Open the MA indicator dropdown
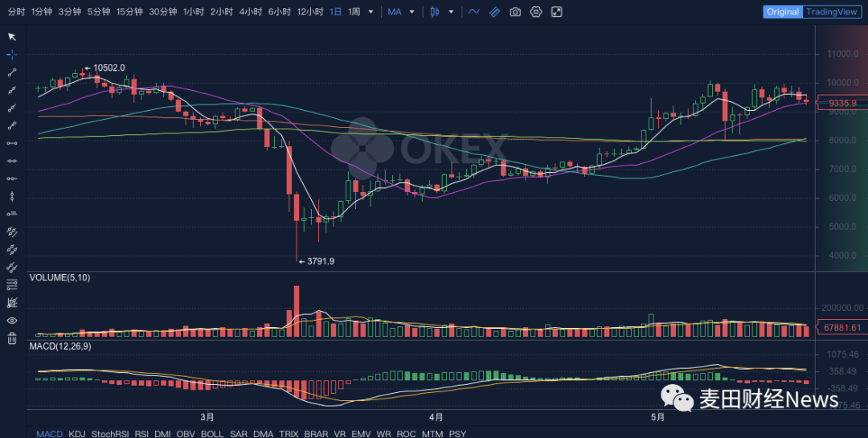868x438 pixels. (x=401, y=11)
